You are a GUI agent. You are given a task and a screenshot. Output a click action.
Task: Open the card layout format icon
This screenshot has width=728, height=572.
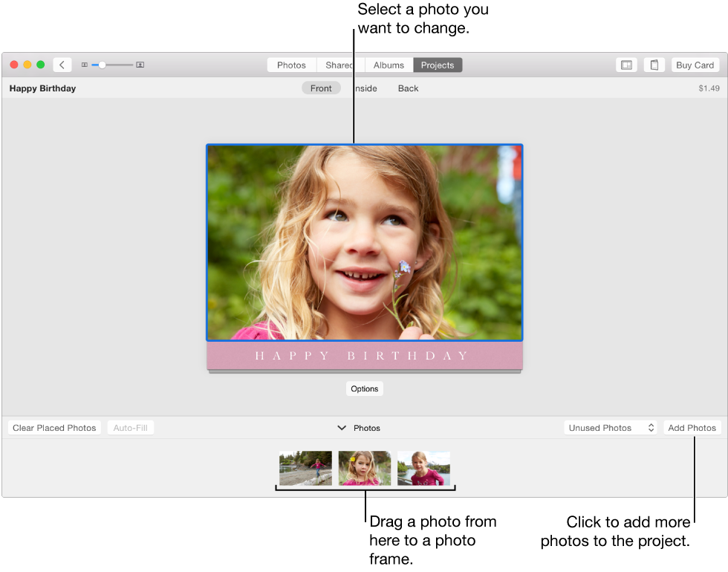[x=626, y=65]
